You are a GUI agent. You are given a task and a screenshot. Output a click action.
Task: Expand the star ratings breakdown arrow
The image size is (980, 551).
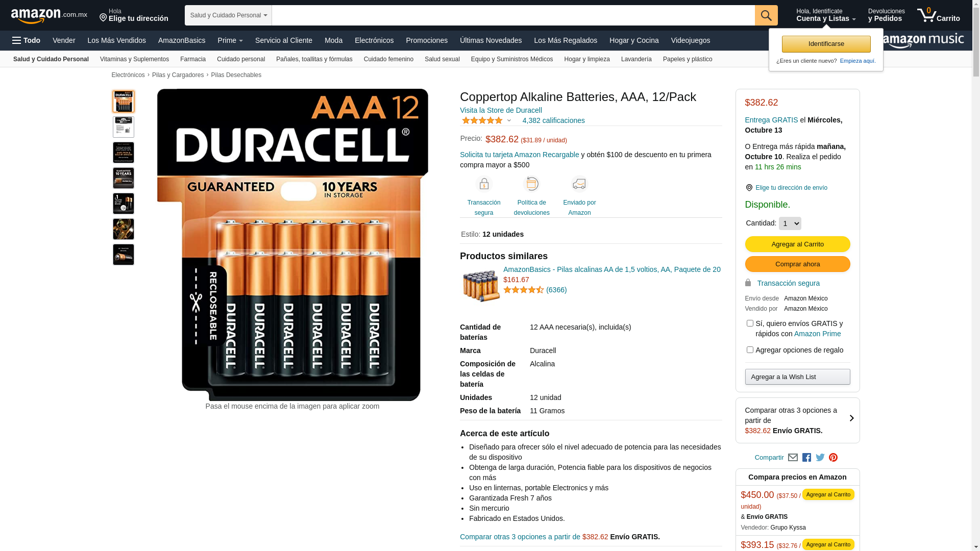tap(509, 121)
